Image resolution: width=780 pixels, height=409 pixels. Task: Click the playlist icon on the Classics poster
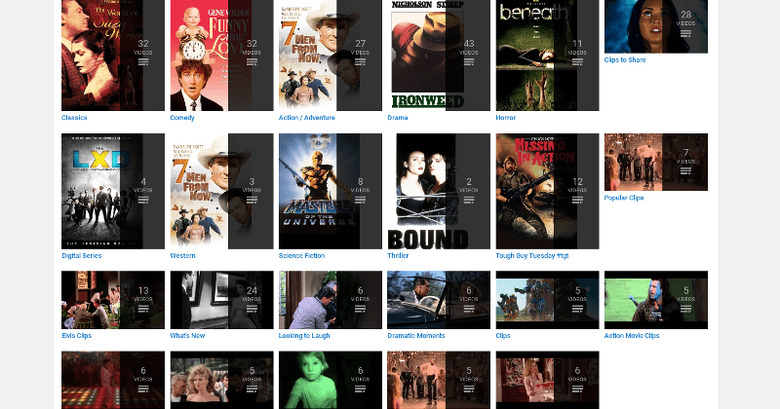point(143,62)
